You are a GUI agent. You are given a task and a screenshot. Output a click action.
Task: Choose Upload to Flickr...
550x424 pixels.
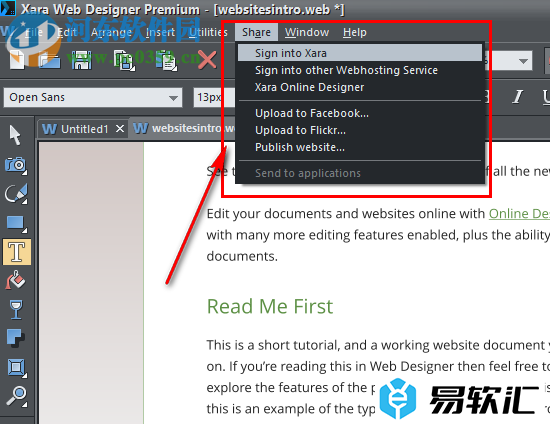pyautogui.click(x=360, y=130)
